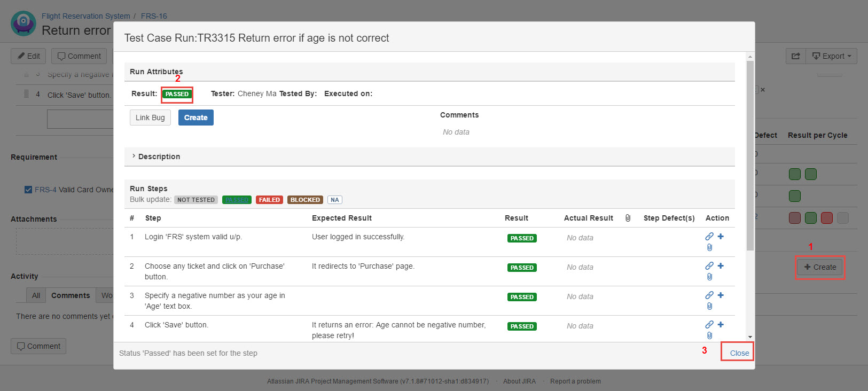Click the Link Bug button

[150, 118]
